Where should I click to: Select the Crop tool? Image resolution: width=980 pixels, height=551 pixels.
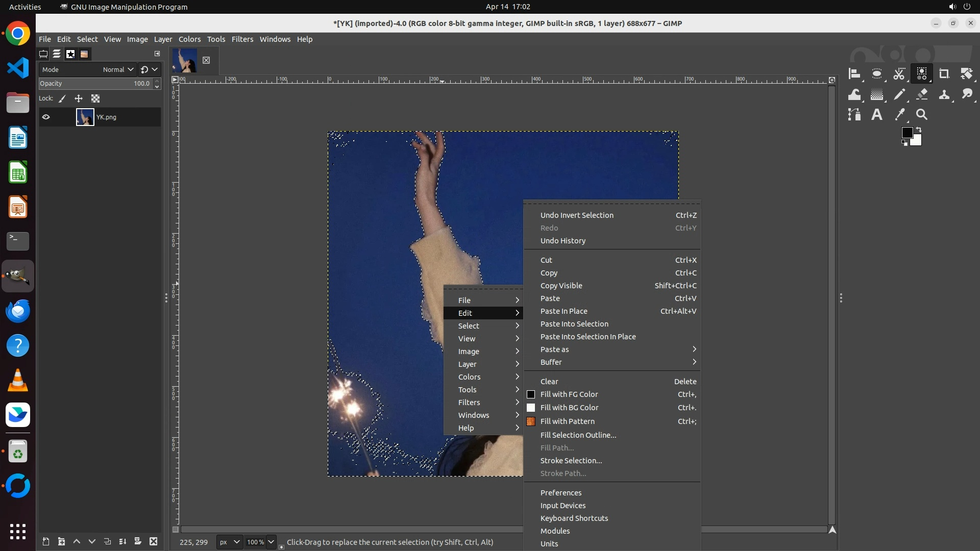click(x=944, y=74)
